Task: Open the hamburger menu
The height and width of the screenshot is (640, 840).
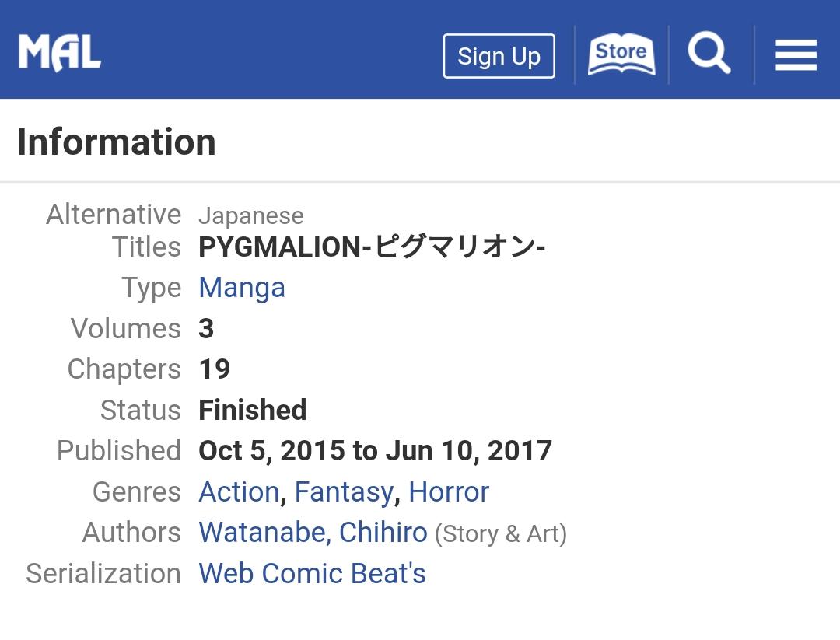Action: [796, 54]
